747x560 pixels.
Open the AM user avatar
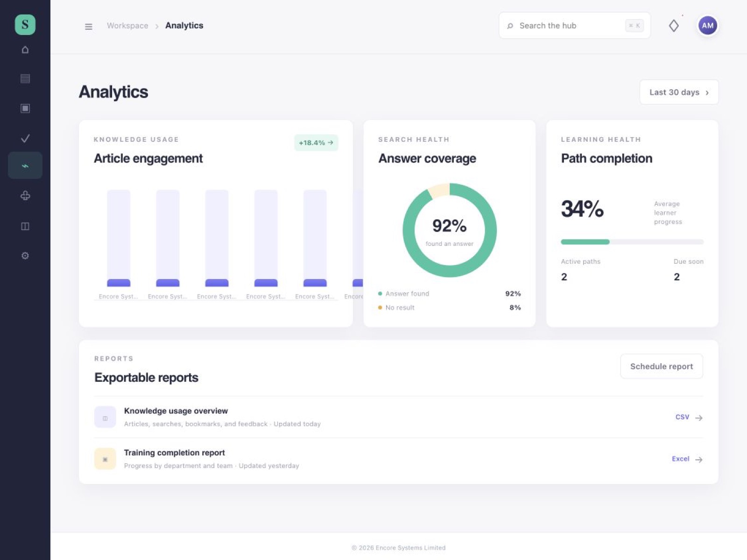(708, 26)
